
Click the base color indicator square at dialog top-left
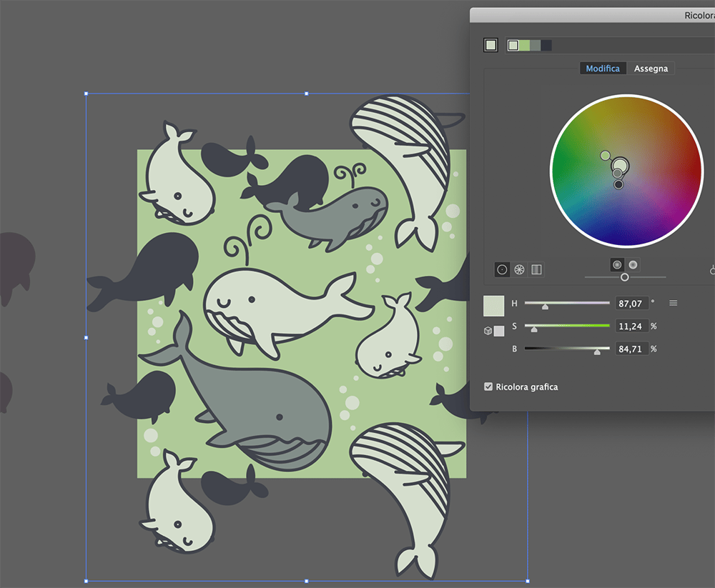pyautogui.click(x=491, y=44)
